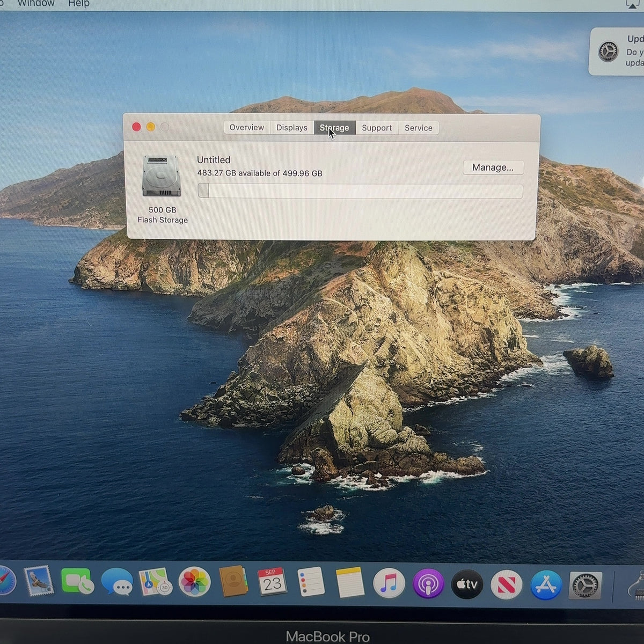Open the Window menu
644x644 pixels.
coord(35,3)
